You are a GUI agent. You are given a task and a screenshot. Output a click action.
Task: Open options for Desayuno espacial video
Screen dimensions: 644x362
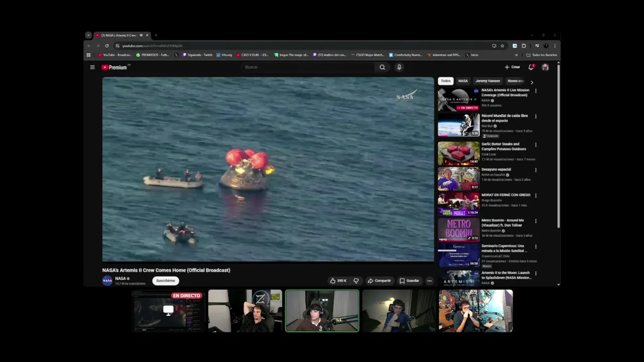535,170
